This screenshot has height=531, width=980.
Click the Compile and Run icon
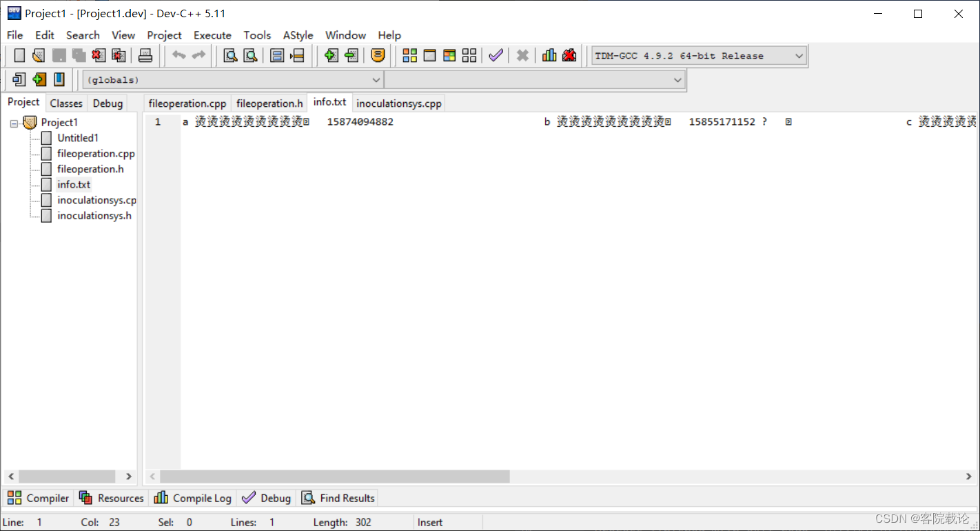click(x=449, y=55)
